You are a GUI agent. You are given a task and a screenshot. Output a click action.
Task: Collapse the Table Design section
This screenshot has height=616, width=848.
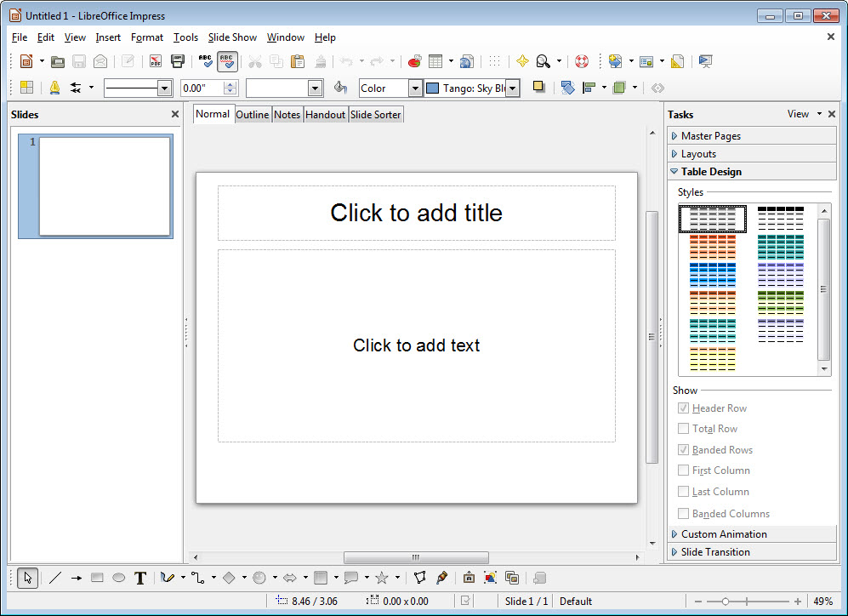pos(752,171)
